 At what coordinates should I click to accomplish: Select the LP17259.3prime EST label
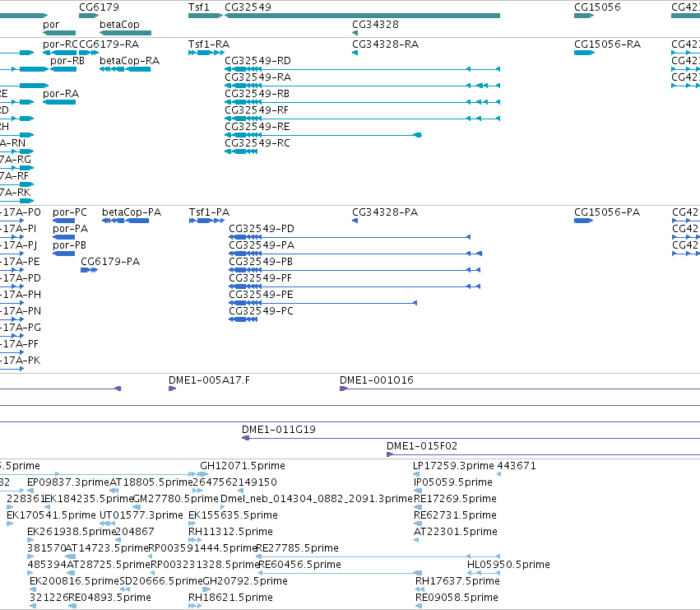point(453,466)
